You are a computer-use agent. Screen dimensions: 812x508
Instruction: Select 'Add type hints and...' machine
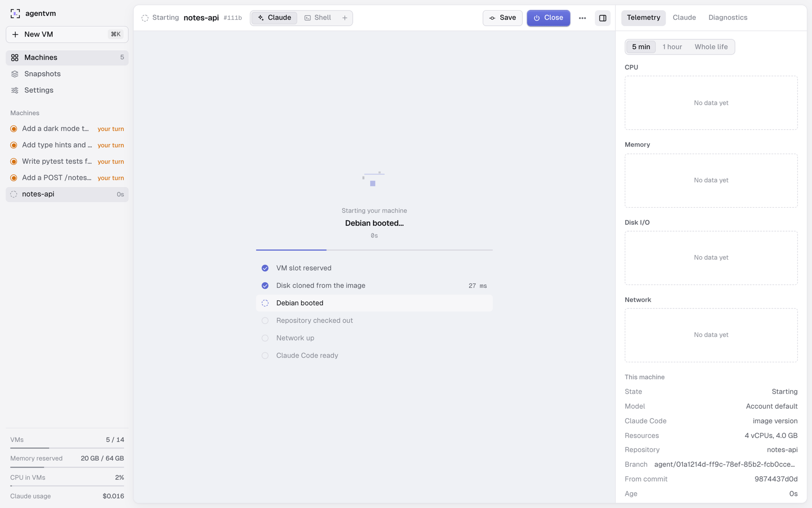pyautogui.click(x=67, y=145)
